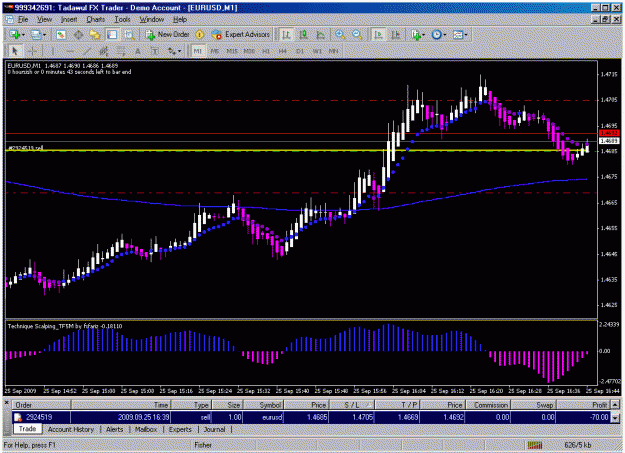Open the Profiles toolbar icon
625x453 pixels.
(36, 35)
